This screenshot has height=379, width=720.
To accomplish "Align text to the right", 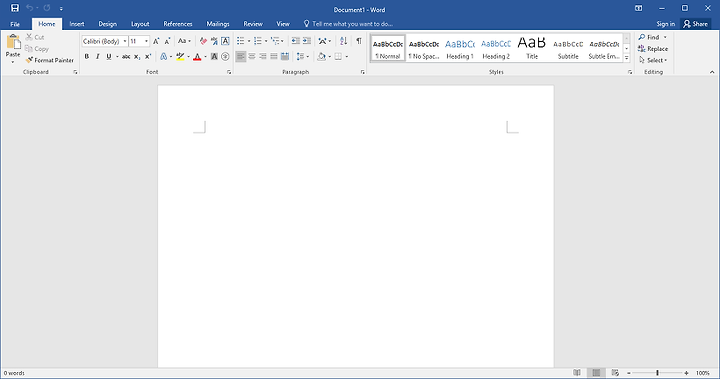I will 263,57.
